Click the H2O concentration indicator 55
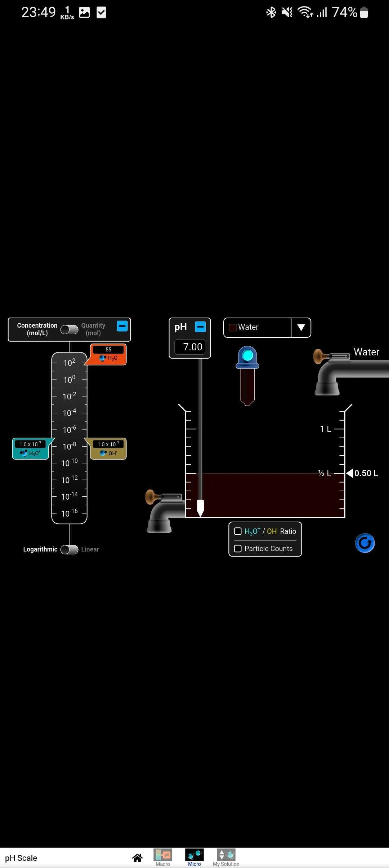This screenshot has height=868, width=389. click(108, 354)
